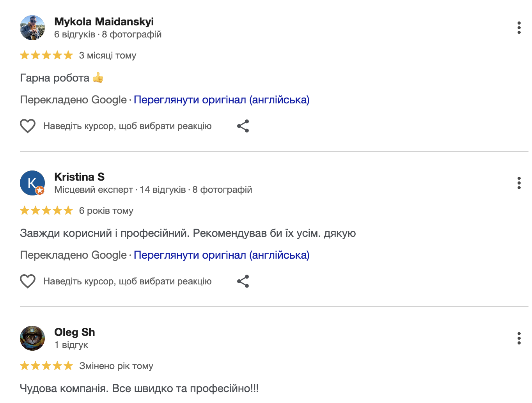View original English text of Kristina's review
Image resolution: width=532 pixels, height=403 pixels.
point(222,255)
